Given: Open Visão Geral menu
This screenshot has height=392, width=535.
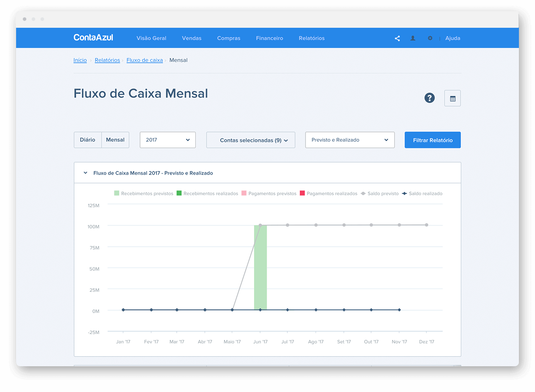Looking at the screenshot, I should click(151, 38).
